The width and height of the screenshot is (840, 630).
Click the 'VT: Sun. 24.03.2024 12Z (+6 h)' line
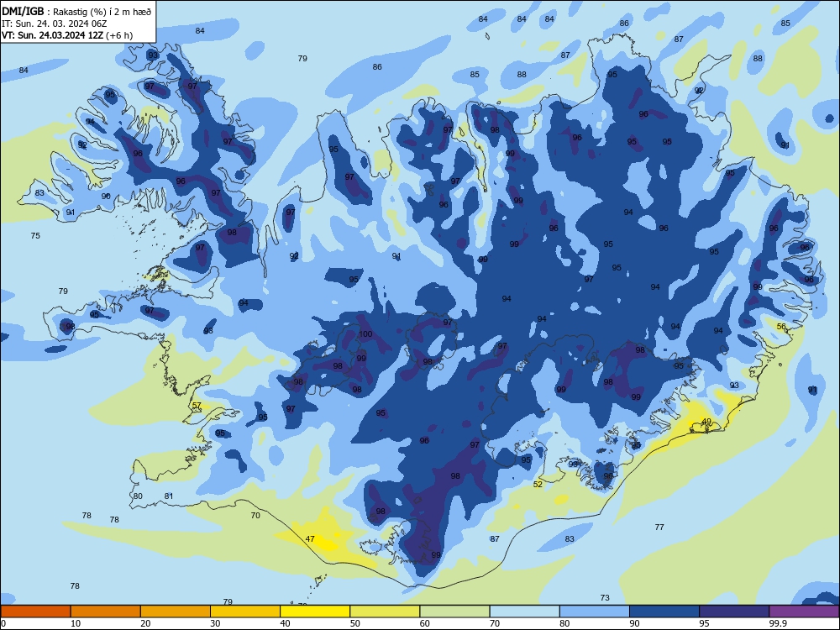click(x=67, y=35)
